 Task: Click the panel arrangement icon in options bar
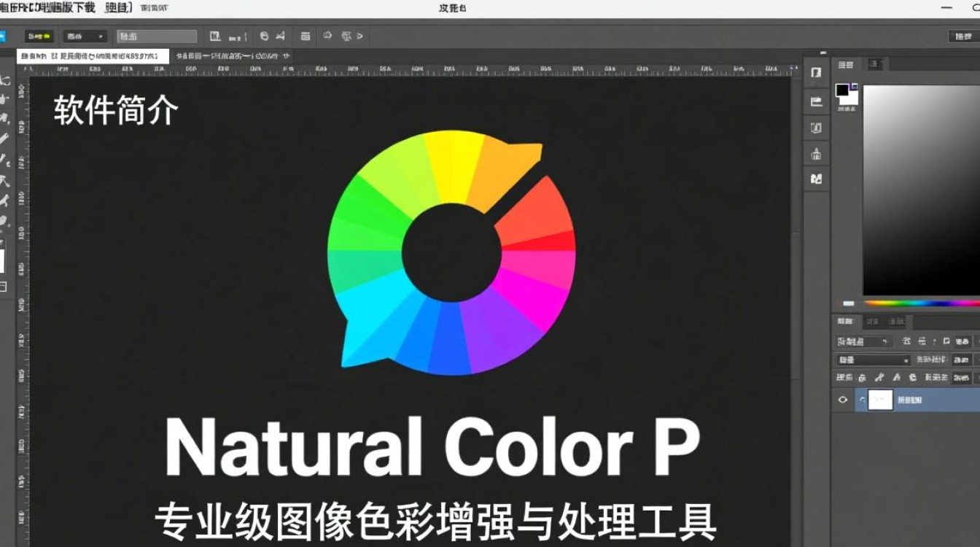(x=306, y=35)
